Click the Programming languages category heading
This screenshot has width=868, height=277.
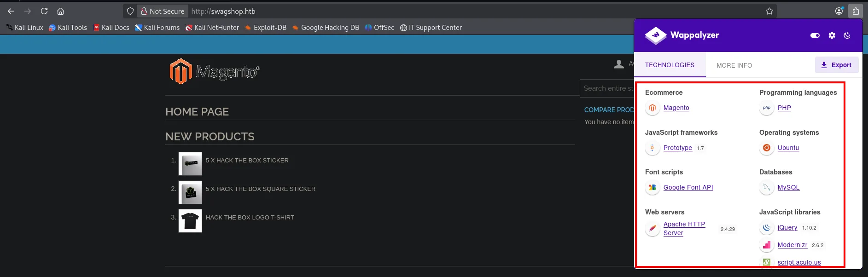click(x=798, y=92)
